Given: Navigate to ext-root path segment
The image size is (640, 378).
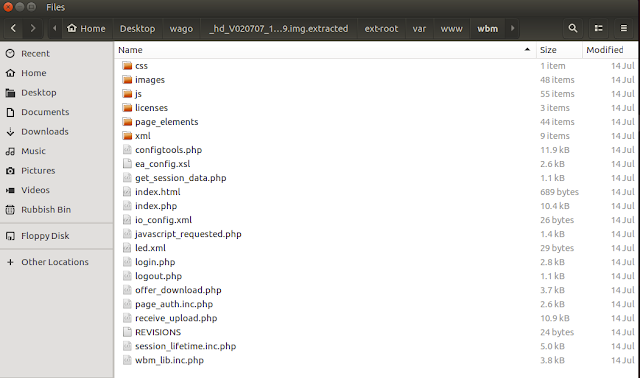Looking at the screenshot, I should pos(381,29).
